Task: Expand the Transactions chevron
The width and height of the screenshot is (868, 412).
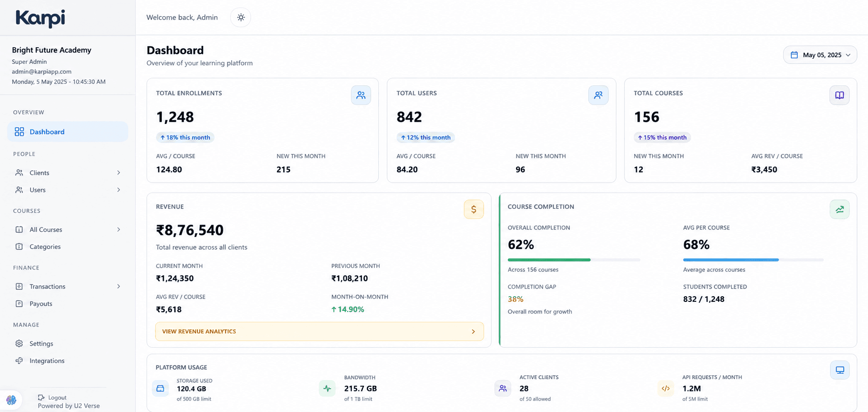Action: [x=119, y=286]
